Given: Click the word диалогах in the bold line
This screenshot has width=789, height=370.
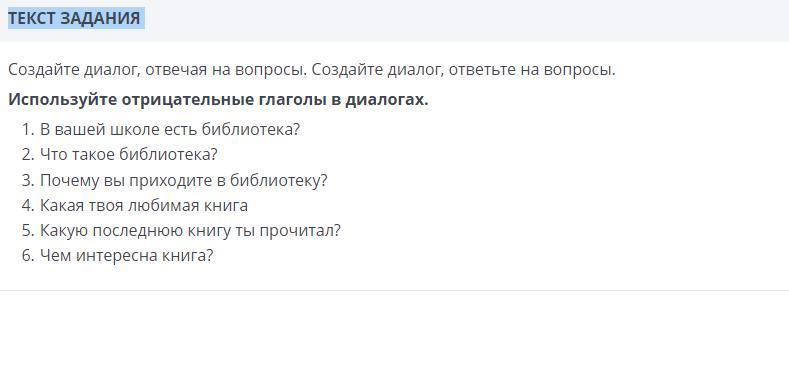Looking at the screenshot, I should click(386, 100).
